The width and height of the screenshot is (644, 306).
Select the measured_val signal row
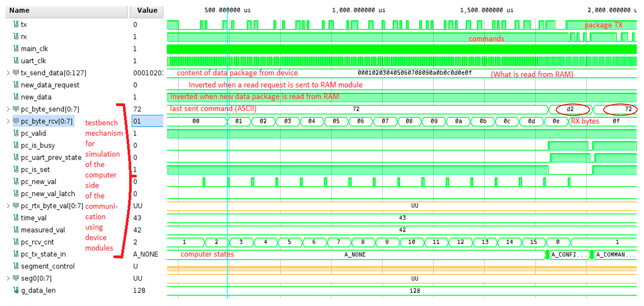pyautogui.click(x=43, y=230)
